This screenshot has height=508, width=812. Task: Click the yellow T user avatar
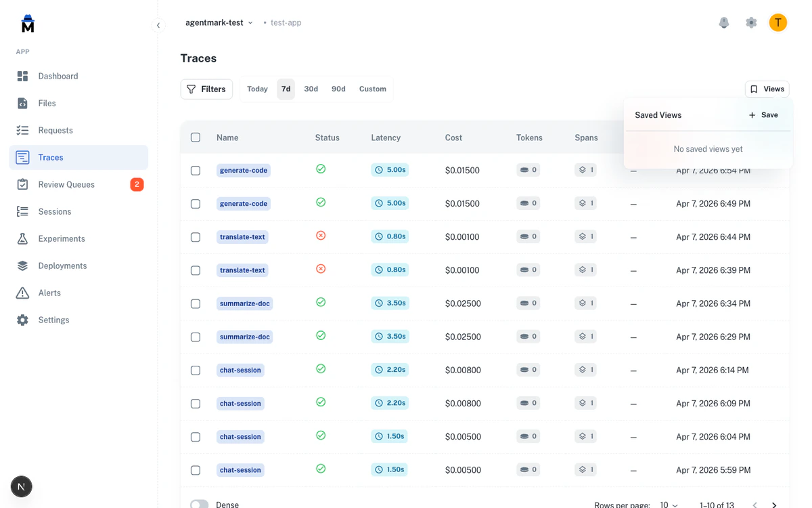777,22
